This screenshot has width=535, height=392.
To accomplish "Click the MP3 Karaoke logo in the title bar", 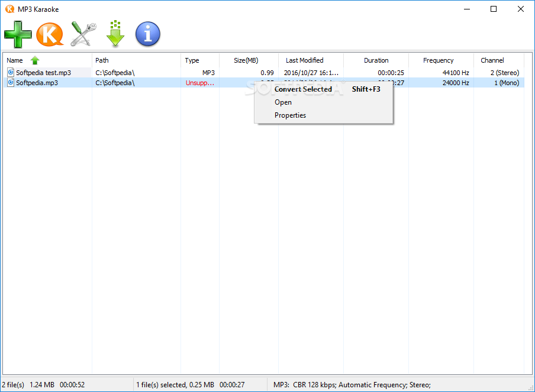I will coord(9,9).
